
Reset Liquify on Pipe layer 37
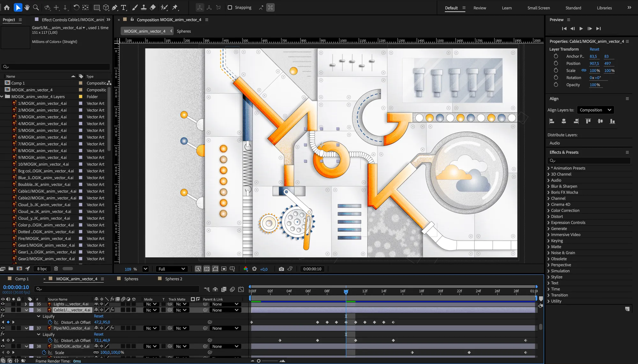pyautogui.click(x=99, y=334)
